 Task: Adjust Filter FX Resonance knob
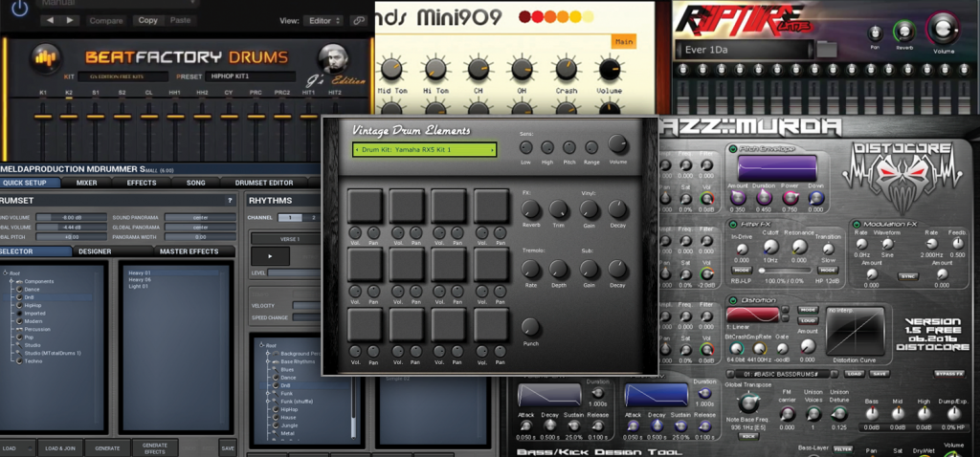click(799, 247)
